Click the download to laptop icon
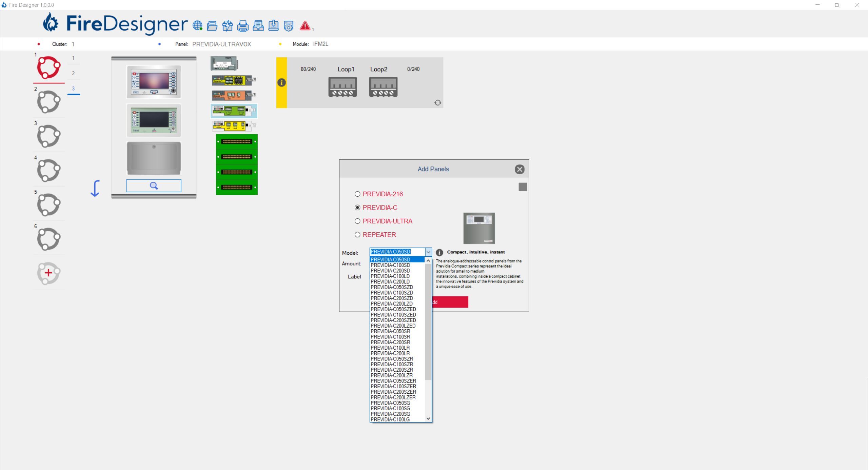The height and width of the screenshot is (470, 868). click(x=273, y=26)
